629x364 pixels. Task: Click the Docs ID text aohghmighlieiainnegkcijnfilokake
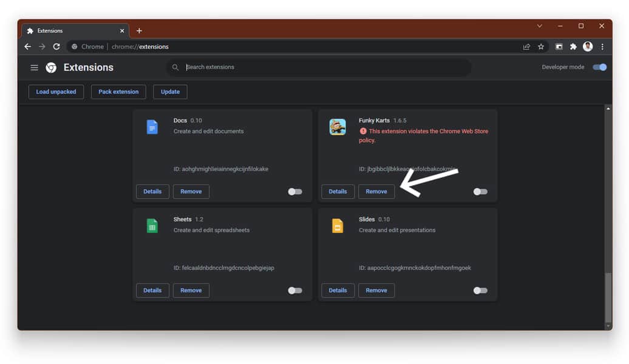[x=225, y=169]
